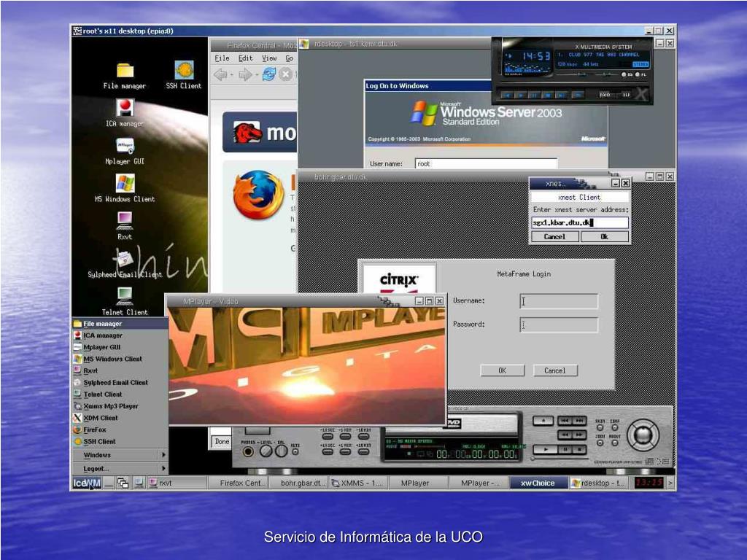
Task: Toggle MUTE on the MPlayer panel
Action: coord(295,451)
